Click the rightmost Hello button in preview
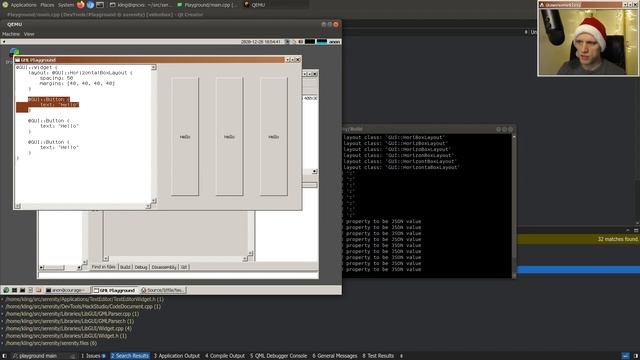 tap(273, 137)
